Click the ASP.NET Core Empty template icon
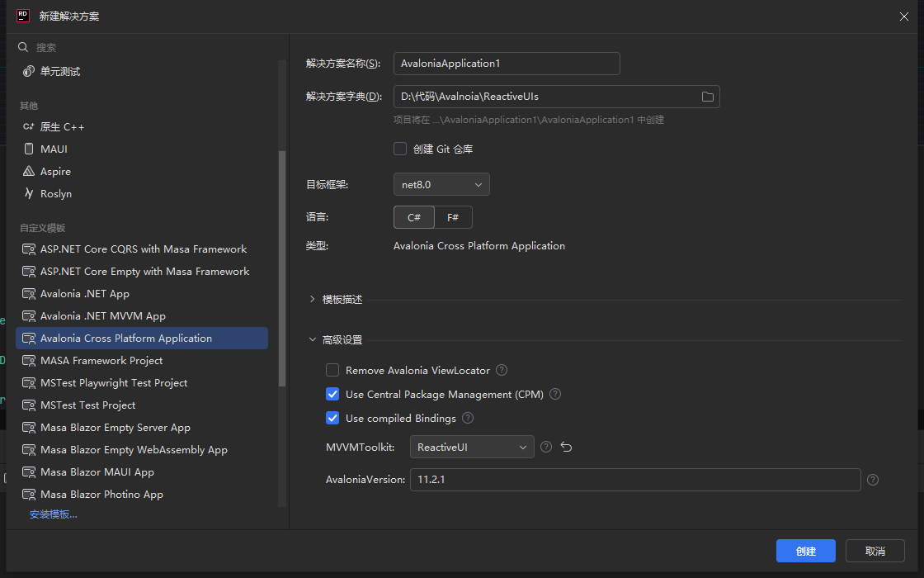 pyautogui.click(x=28, y=272)
